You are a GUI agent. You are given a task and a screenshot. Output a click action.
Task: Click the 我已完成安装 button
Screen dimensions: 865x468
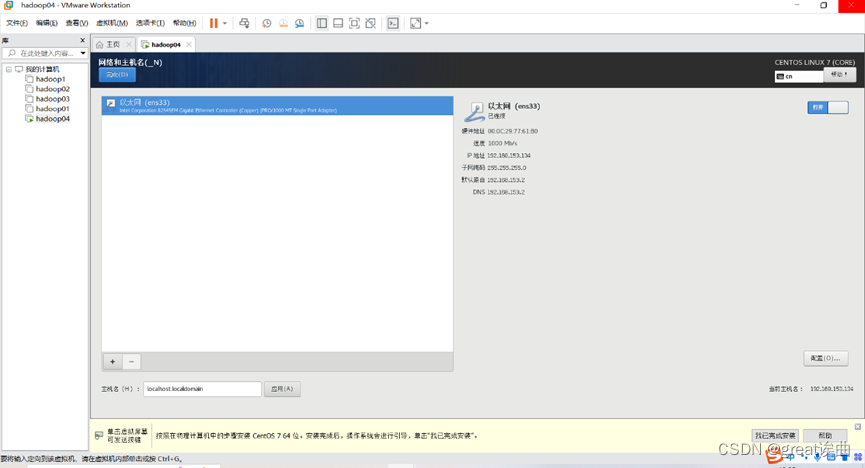coord(775,435)
